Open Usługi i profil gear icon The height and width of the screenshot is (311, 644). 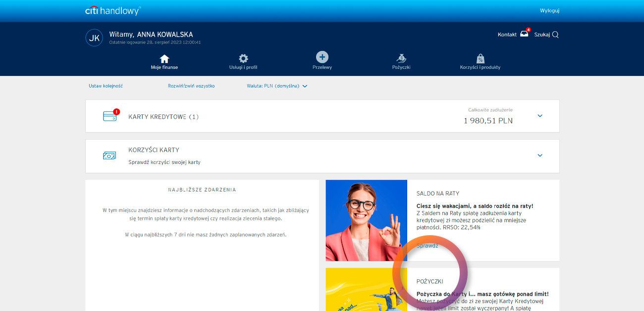(243, 58)
